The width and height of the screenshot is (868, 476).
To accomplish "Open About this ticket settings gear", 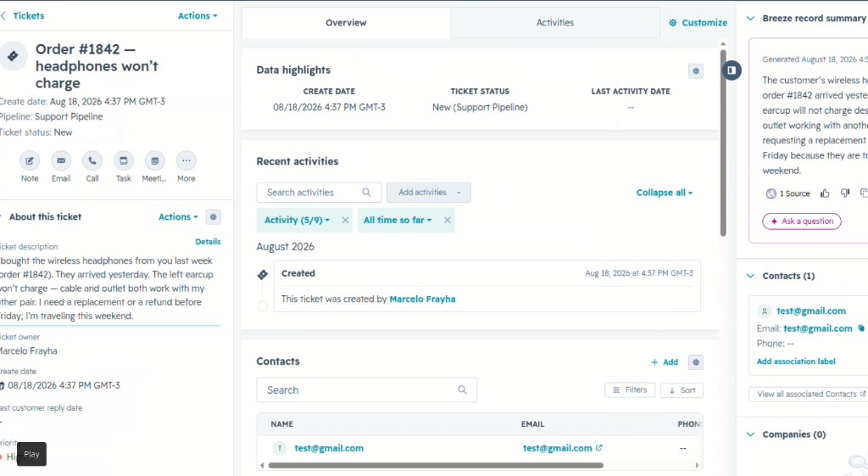I will click(x=213, y=216).
